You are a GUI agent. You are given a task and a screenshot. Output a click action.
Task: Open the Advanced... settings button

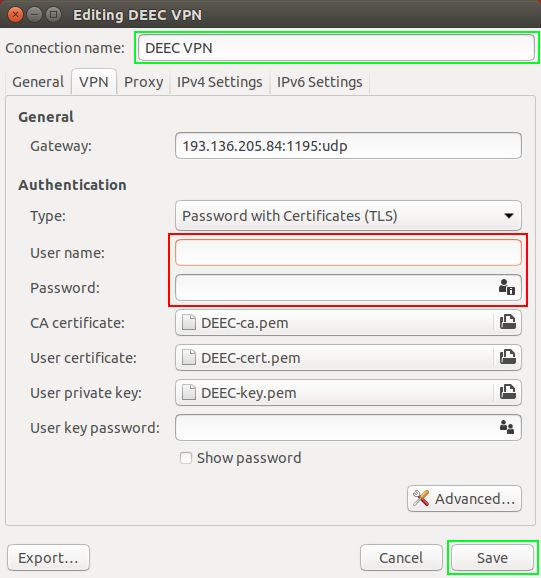pos(464,499)
